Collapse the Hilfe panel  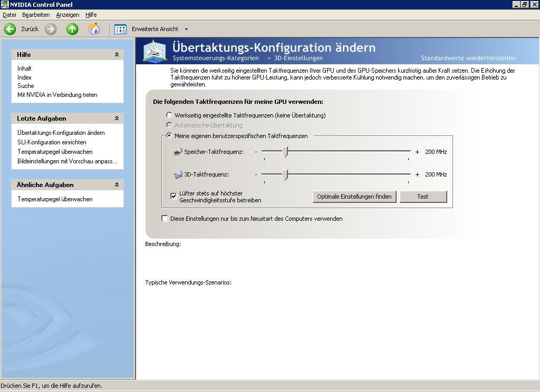click(x=117, y=55)
